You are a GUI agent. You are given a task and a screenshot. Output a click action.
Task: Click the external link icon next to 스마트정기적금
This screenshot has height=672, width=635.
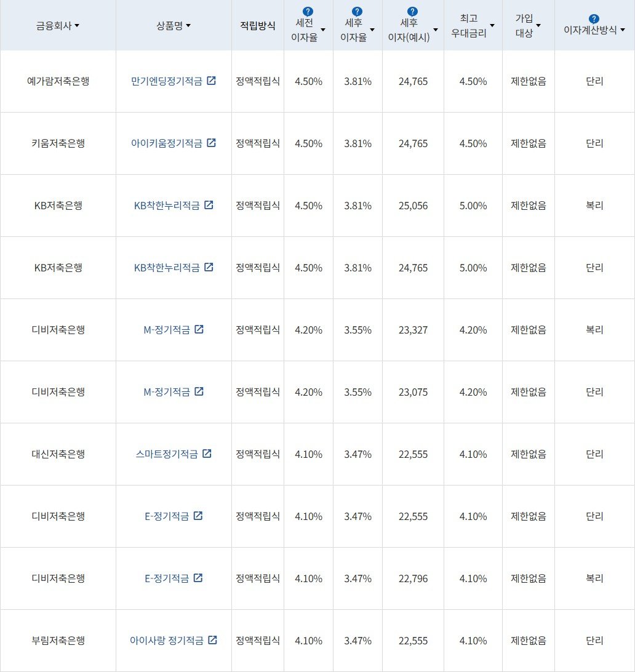coord(209,454)
